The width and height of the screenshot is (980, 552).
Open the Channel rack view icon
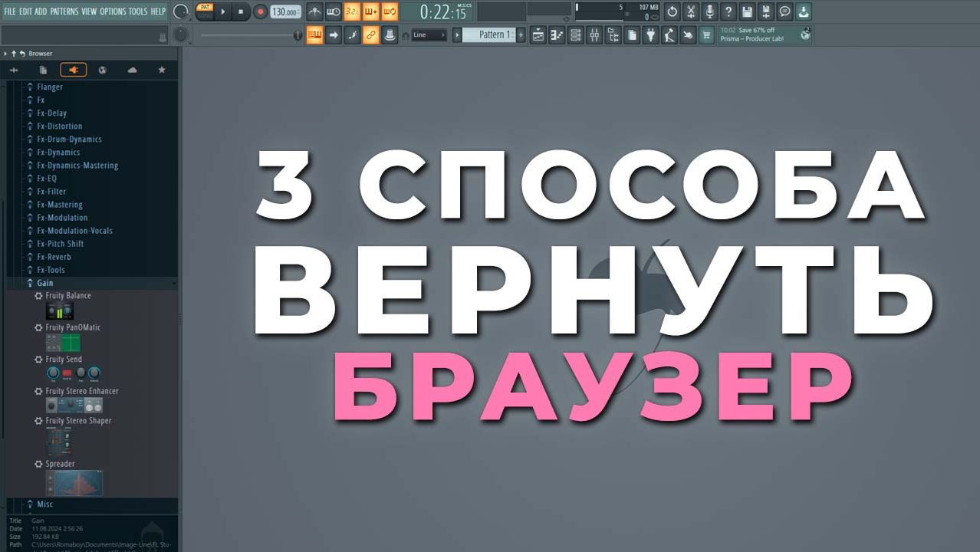click(575, 34)
